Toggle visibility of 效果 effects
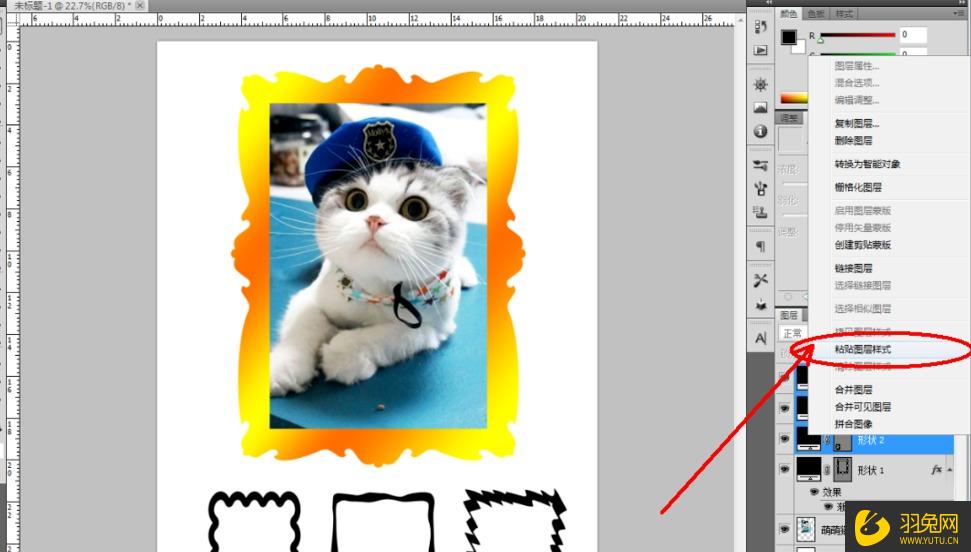Screen dimensions: 971x552 click(x=814, y=492)
